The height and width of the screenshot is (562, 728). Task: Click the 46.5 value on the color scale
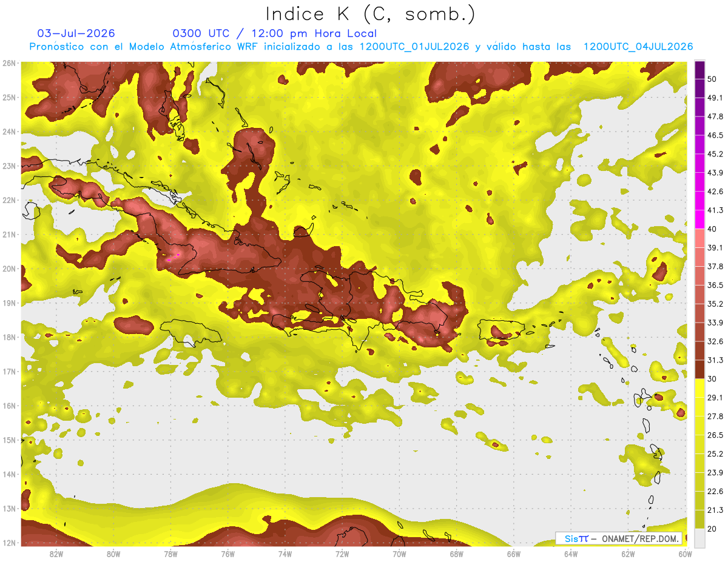(x=715, y=135)
